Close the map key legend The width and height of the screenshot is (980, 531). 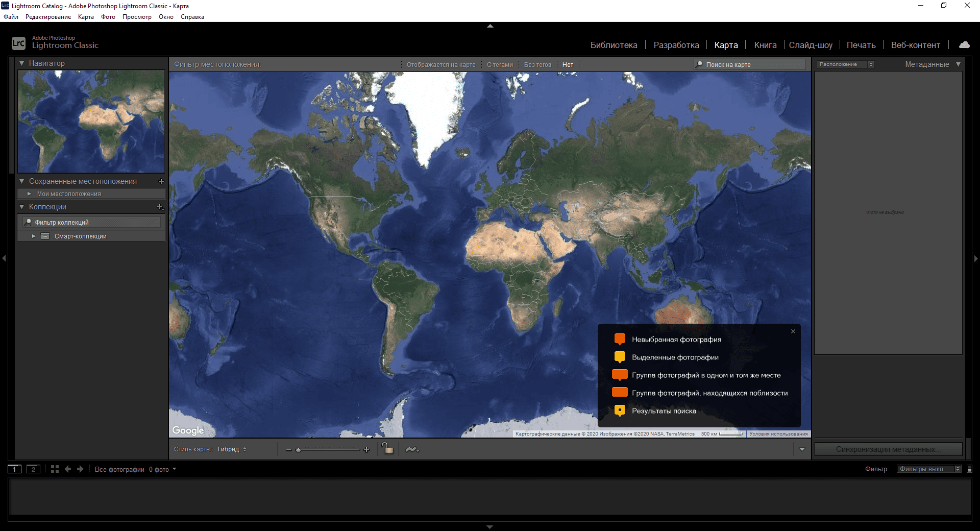pyautogui.click(x=793, y=331)
